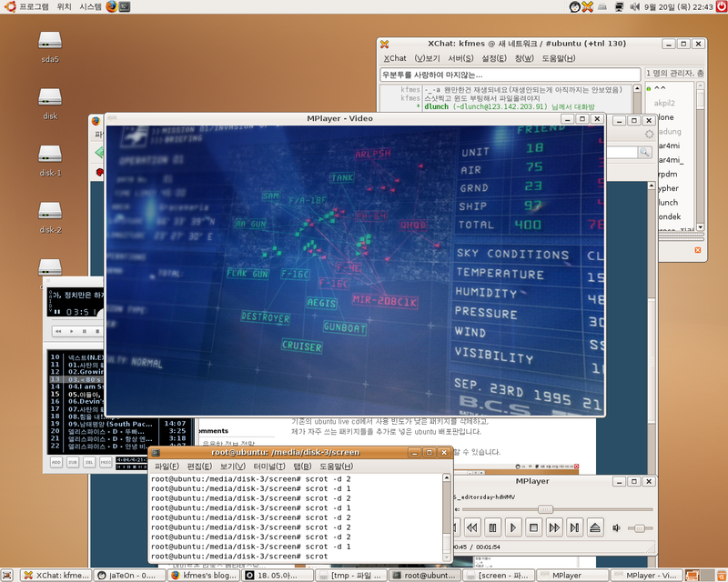This screenshot has width=728, height=582.
Task: Click the music player's small pause button
Action: point(84,331)
